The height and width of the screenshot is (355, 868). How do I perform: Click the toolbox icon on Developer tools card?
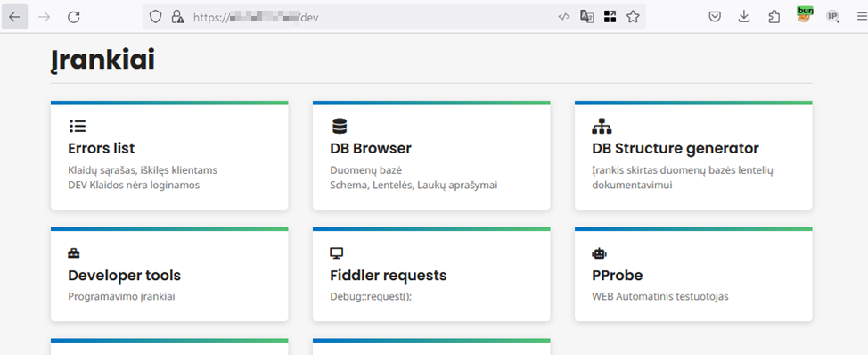pos(74,253)
